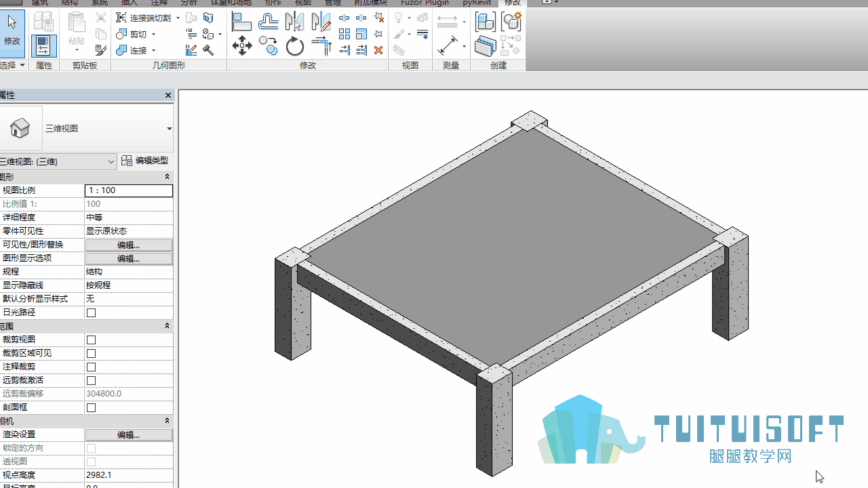
Task: Click the Properties palette button
Action: 43,46
